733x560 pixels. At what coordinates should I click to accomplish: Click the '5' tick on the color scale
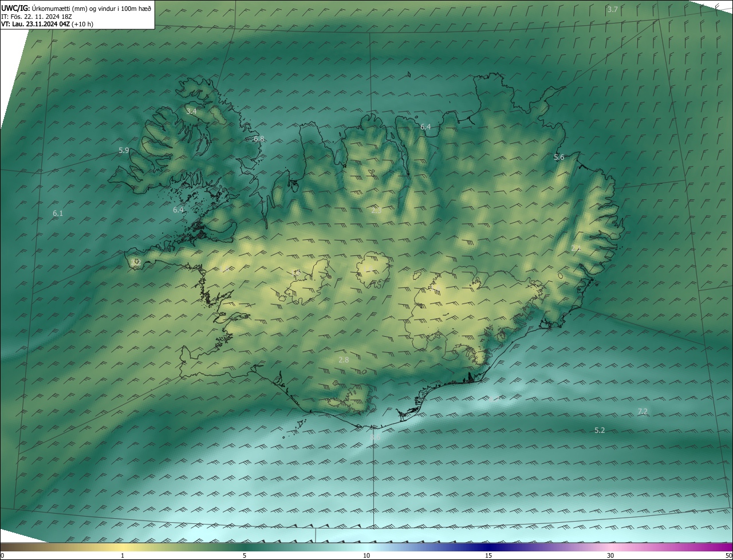tap(245, 556)
